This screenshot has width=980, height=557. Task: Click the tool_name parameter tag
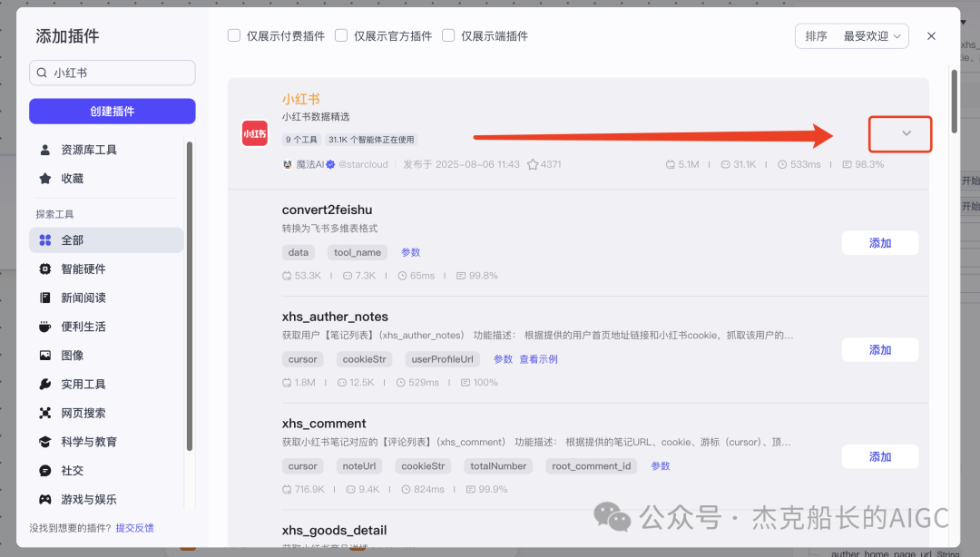point(358,252)
